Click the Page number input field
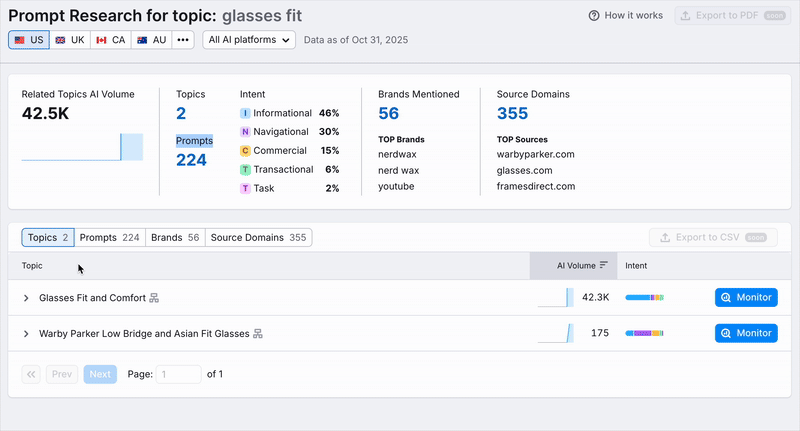The image size is (800, 431). tap(179, 374)
